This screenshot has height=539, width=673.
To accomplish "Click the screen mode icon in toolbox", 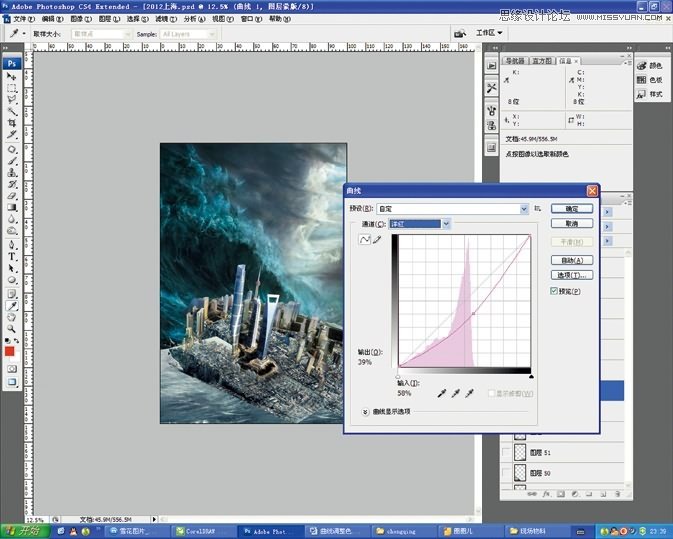I will 12,382.
